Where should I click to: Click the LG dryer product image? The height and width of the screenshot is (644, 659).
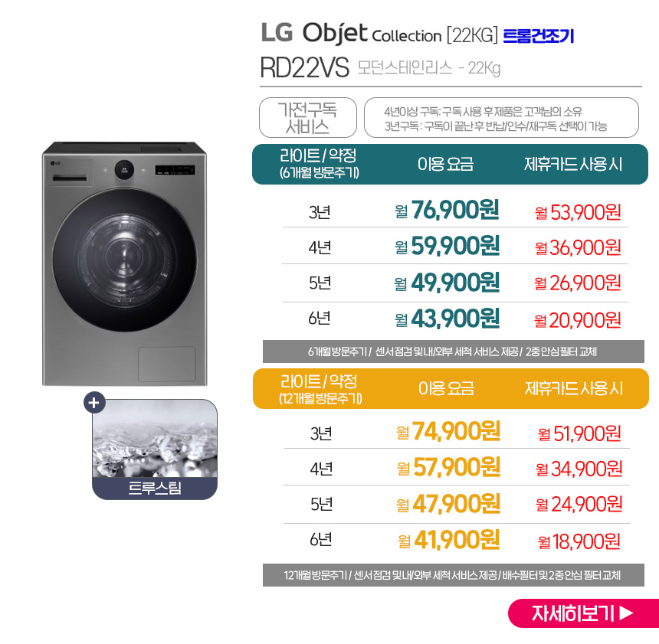point(124,264)
